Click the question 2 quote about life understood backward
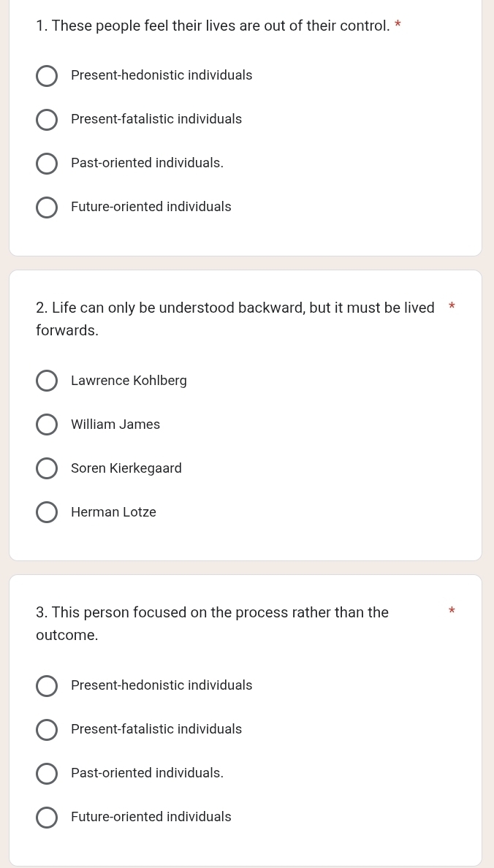This screenshot has height=868, width=494. 235,319
